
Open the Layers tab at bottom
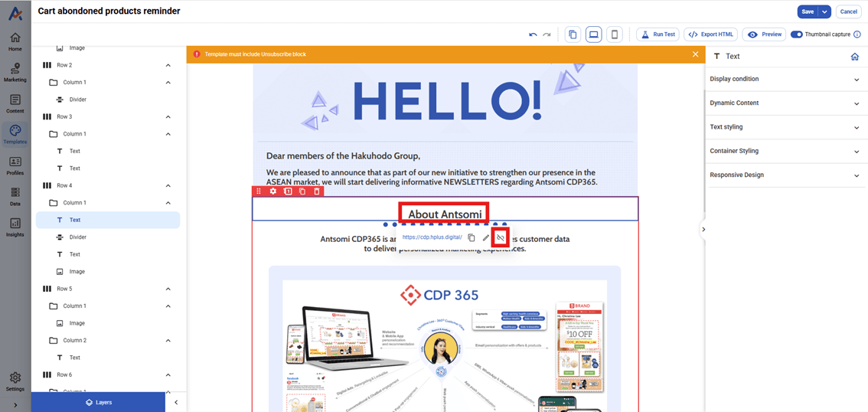(98, 402)
